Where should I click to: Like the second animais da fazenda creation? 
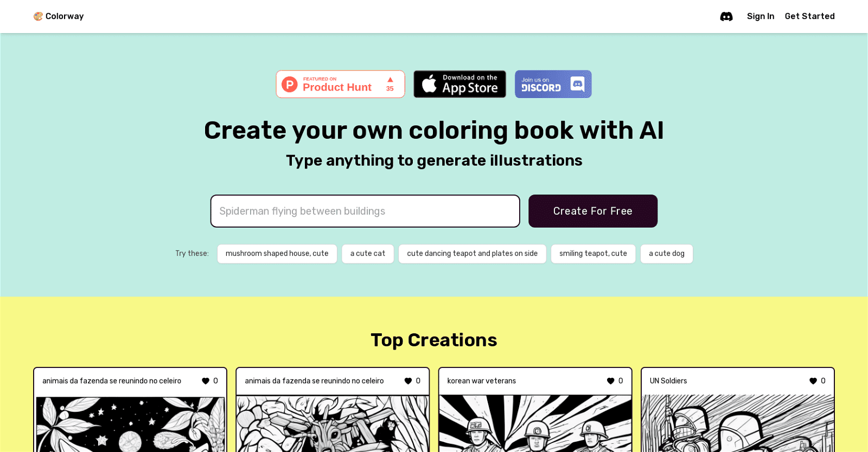408,381
